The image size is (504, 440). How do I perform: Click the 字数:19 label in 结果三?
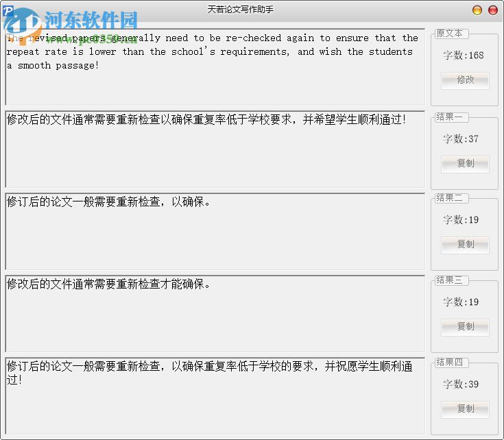click(461, 302)
